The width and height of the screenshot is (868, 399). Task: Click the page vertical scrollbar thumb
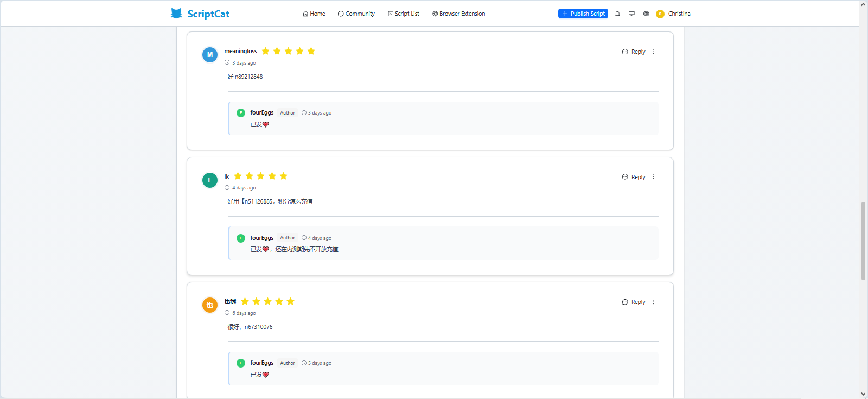click(863, 240)
